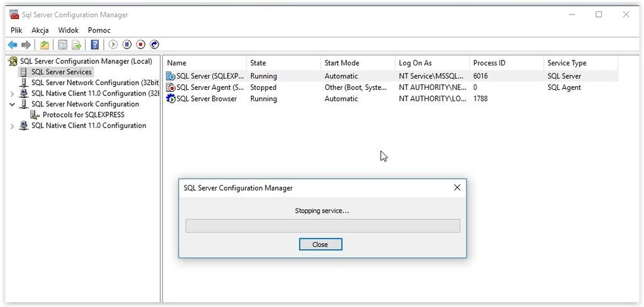644x307 pixels.
Task: Click the process ID 6016 cell
Action: pos(480,76)
